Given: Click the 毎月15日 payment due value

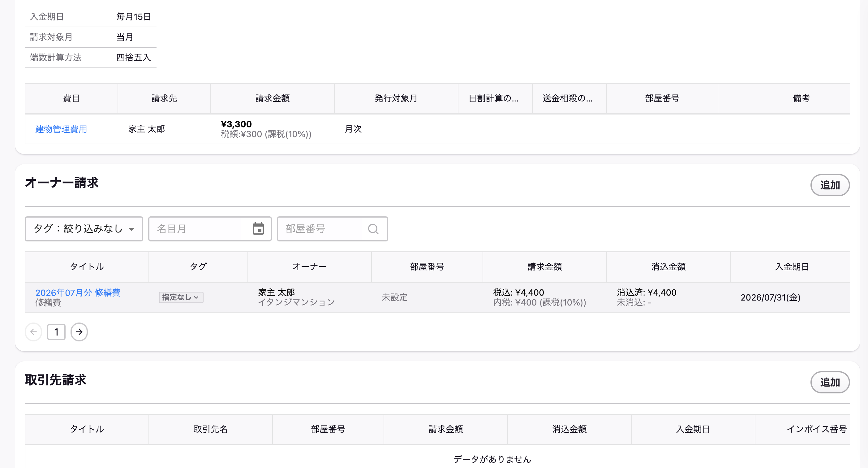Looking at the screenshot, I should pyautogui.click(x=133, y=17).
